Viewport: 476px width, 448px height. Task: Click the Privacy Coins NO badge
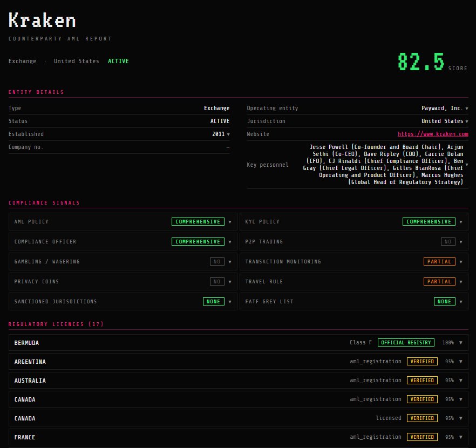point(217,282)
